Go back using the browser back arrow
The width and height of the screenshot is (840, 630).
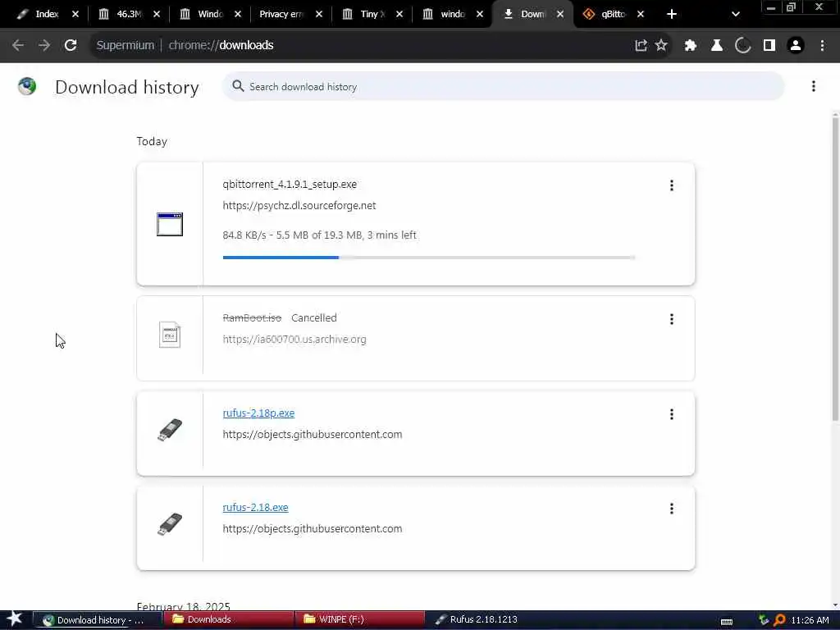pyautogui.click(x=18, y=46)
